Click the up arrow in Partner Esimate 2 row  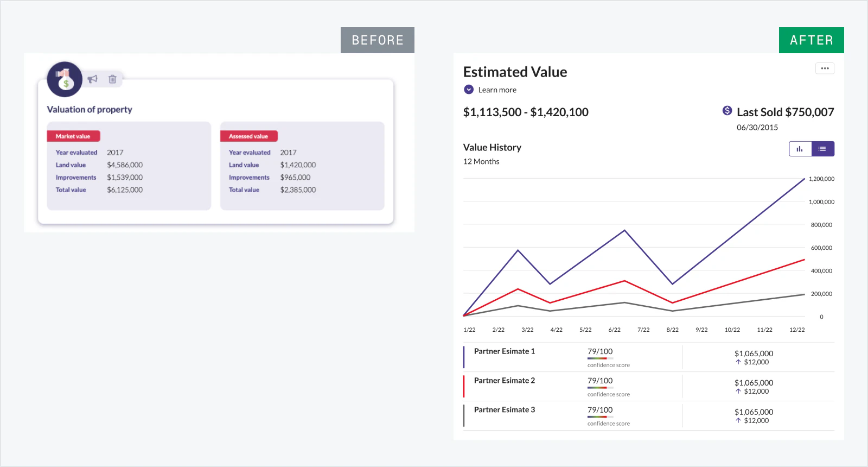click(x=738, y=391)
